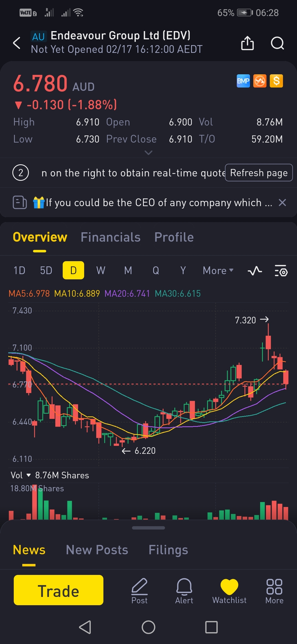Open chart settings list icon

pos(281,271)
